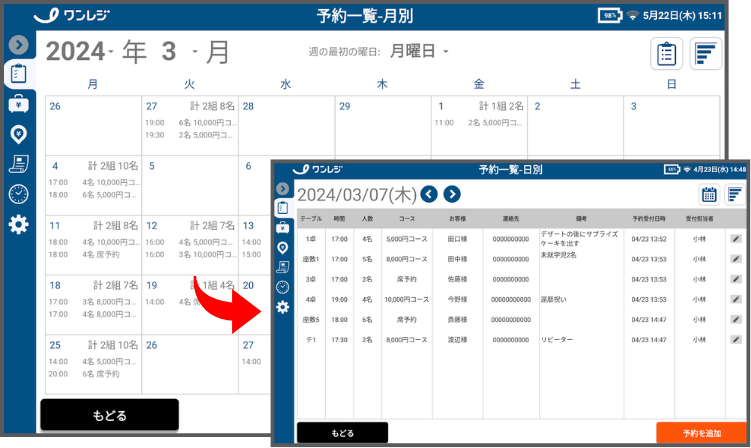Select the March 11 calendar cell
The image size is (751, 448).
(x=93, y=245)
